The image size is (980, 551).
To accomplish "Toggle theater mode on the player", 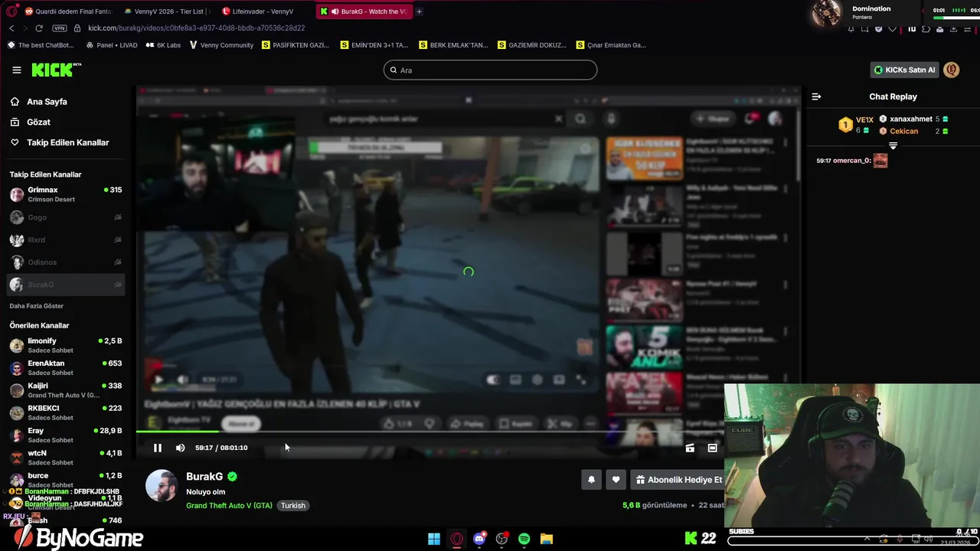I will point(712,448).
